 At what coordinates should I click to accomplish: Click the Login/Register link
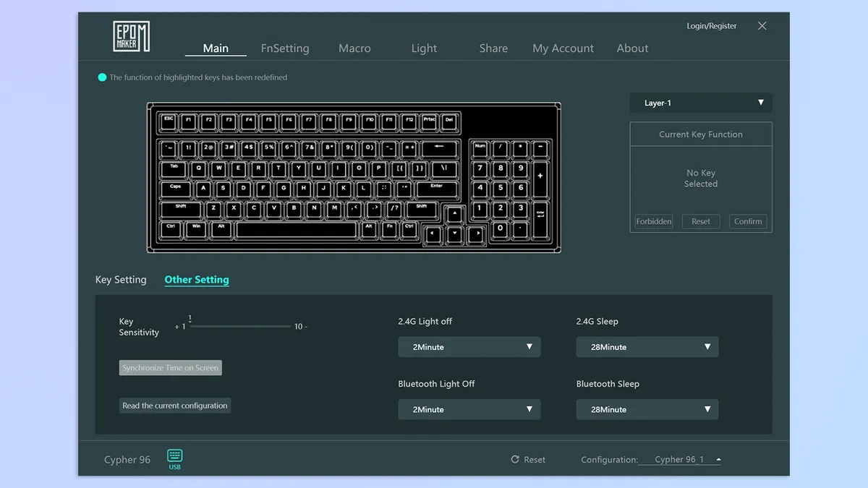[x=712, y=26]
